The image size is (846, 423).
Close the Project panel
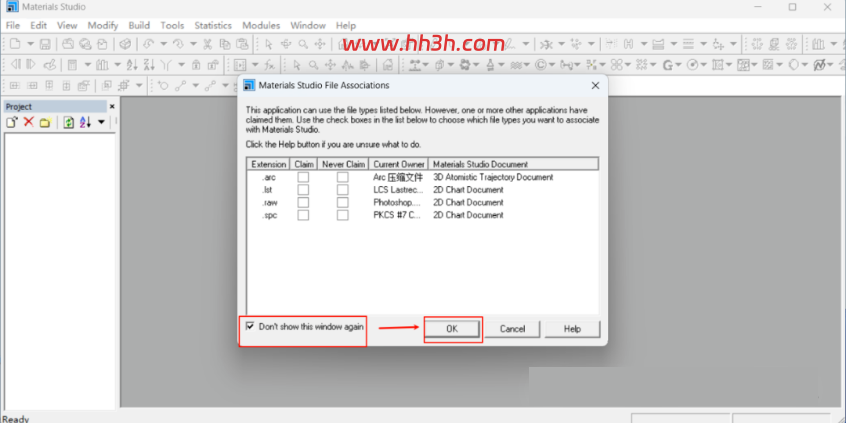(x=112, y=106)
